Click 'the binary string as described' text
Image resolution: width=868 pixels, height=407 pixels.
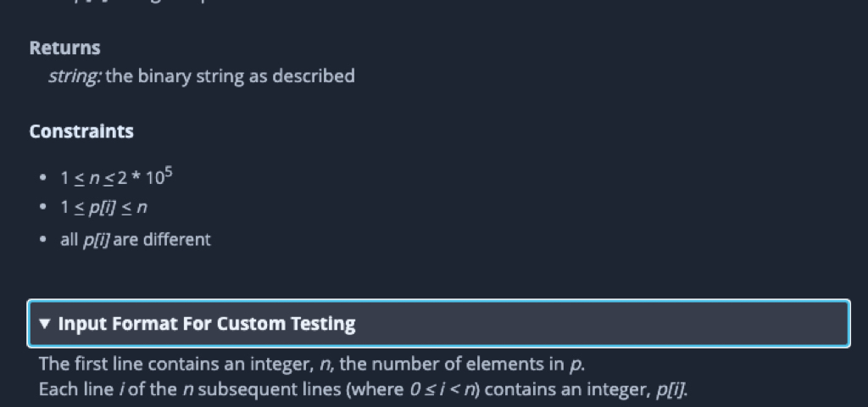click(230, 76)
